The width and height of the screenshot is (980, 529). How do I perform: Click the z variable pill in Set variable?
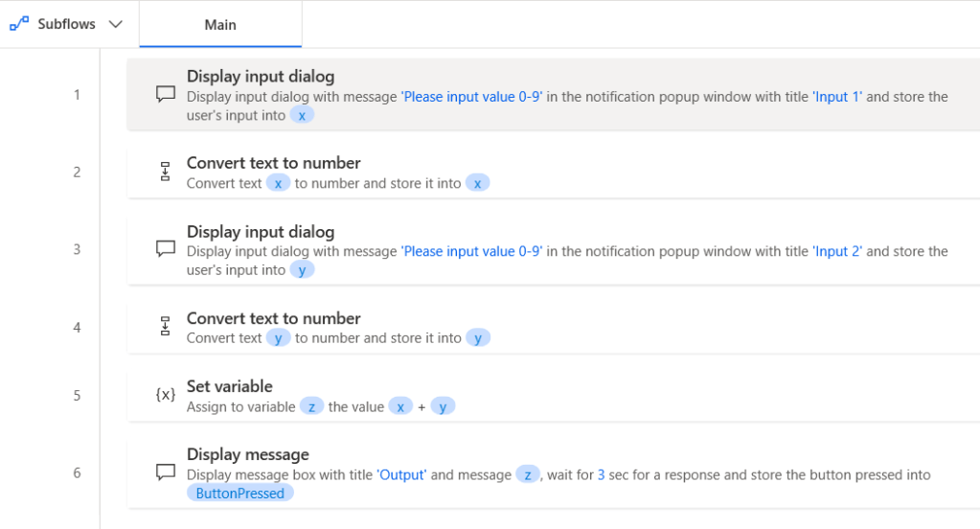point(311,407)
